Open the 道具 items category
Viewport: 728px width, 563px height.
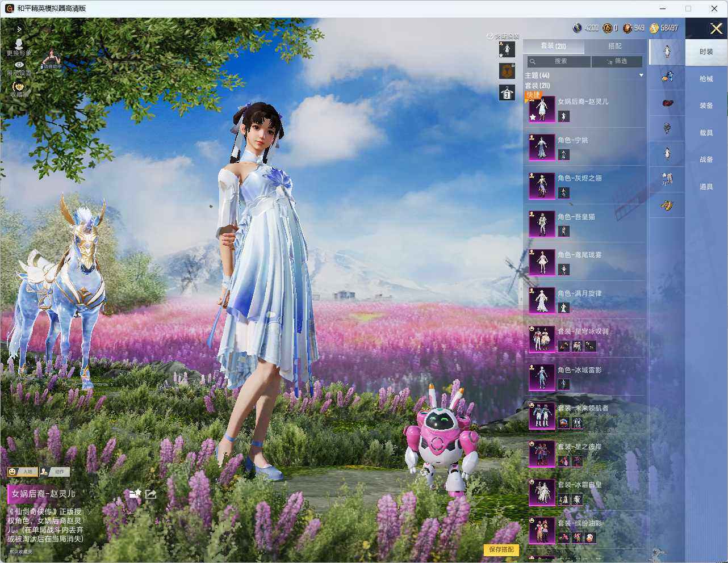click(706, 187)
